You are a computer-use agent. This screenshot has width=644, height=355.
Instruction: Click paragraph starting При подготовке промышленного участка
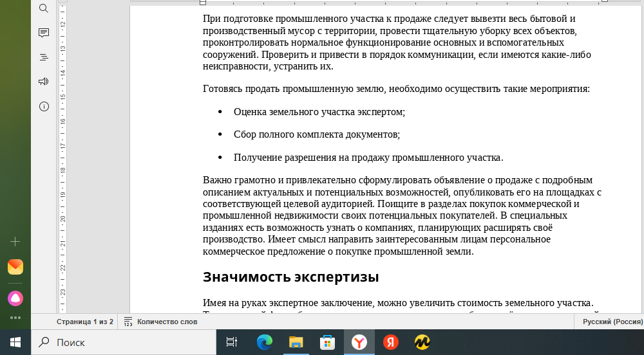(x=397, y=42)
